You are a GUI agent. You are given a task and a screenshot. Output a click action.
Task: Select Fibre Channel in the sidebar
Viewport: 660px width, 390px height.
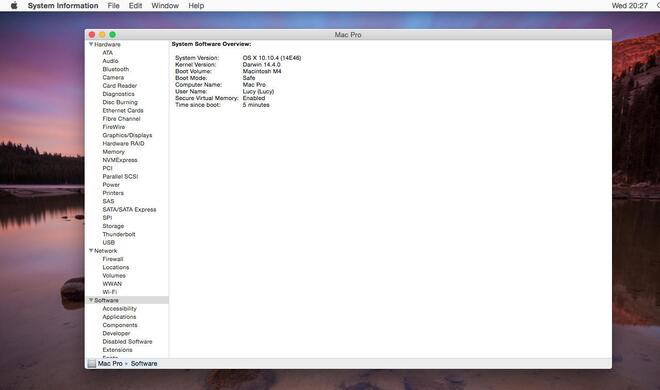click(121, 119)
